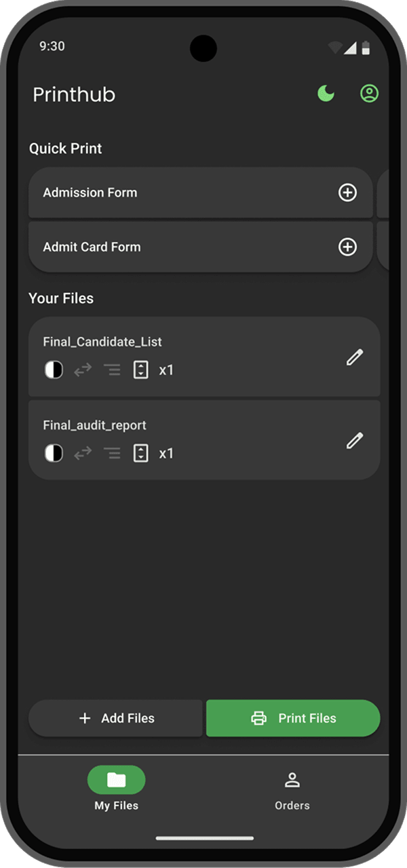Click double-sided arrows icon on Final_Candidate_List
Viewport: 407px width, 868px height.
click(x=83, y=370)
